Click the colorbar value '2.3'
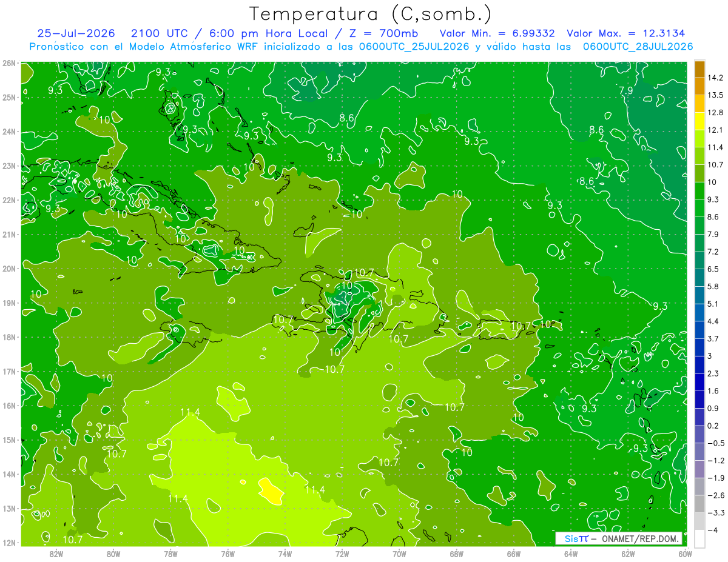 click(713, 373)
